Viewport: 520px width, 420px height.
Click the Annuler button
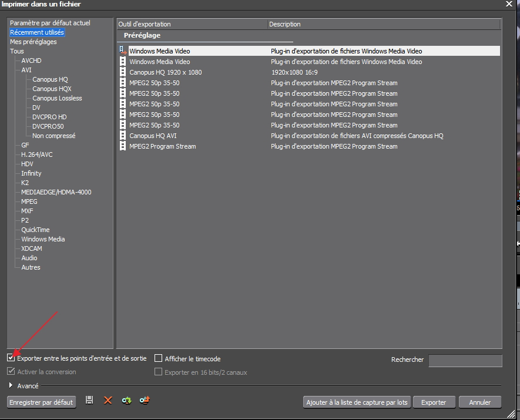(480, 402)
